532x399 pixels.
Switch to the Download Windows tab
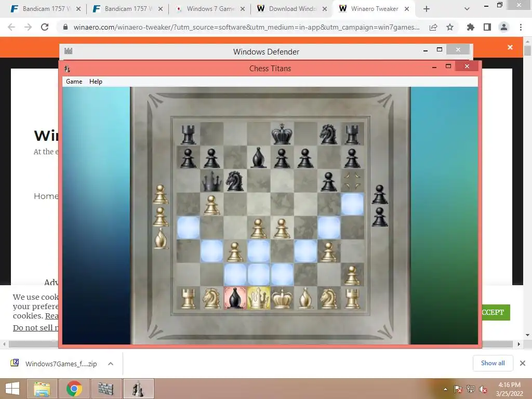[292, 9]
